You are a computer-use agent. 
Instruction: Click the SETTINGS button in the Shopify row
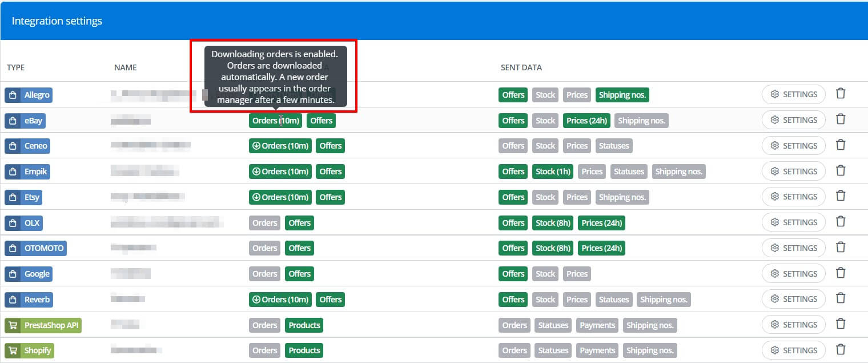pyautogui.click(x=794, y=350)
